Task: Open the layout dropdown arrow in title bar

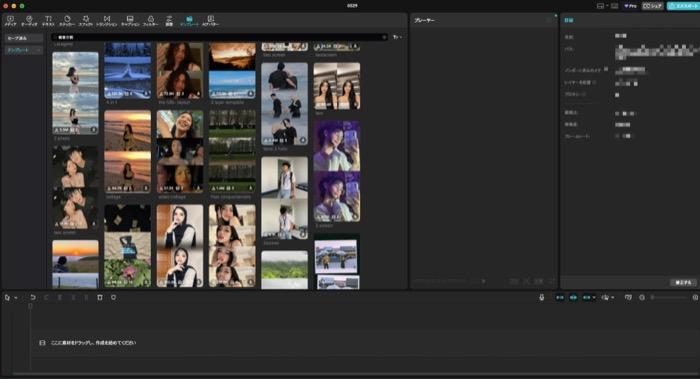Action: click(x=607, y=6)
